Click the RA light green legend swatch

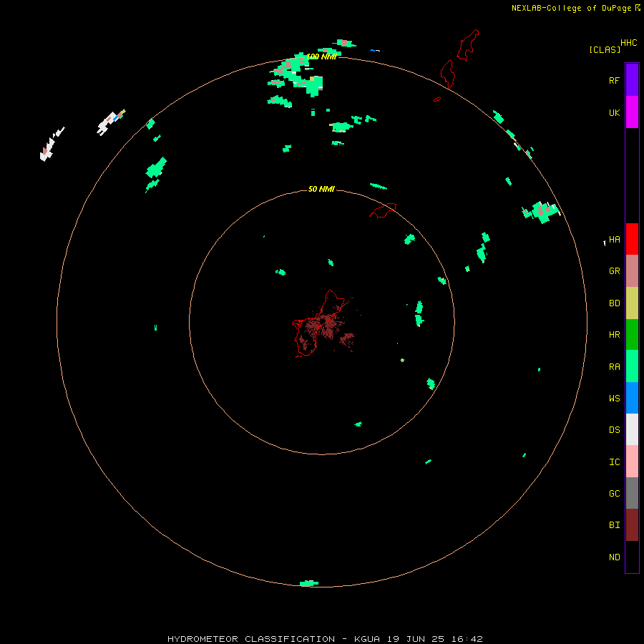click(x=632, y=366)
